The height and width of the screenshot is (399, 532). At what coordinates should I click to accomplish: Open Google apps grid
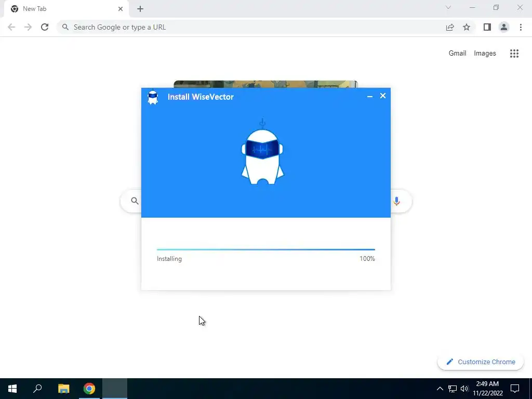tap(514, 54)
